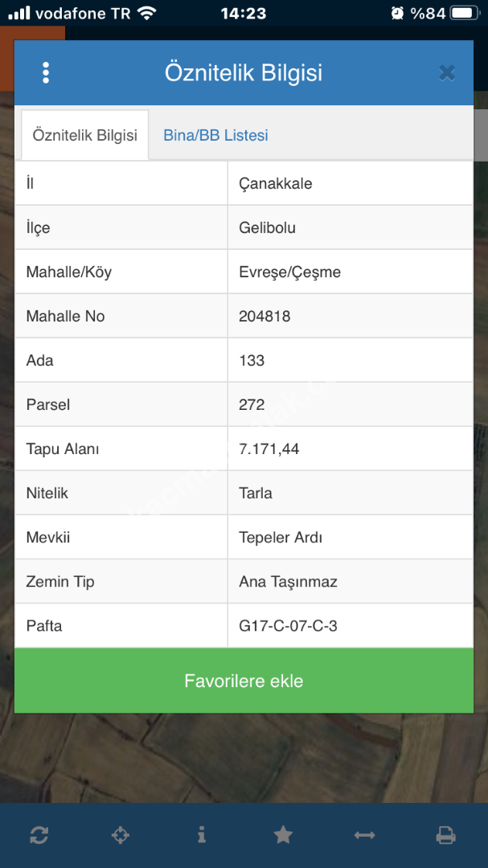Tap the Mahalle No value 204818

(265, 316)
